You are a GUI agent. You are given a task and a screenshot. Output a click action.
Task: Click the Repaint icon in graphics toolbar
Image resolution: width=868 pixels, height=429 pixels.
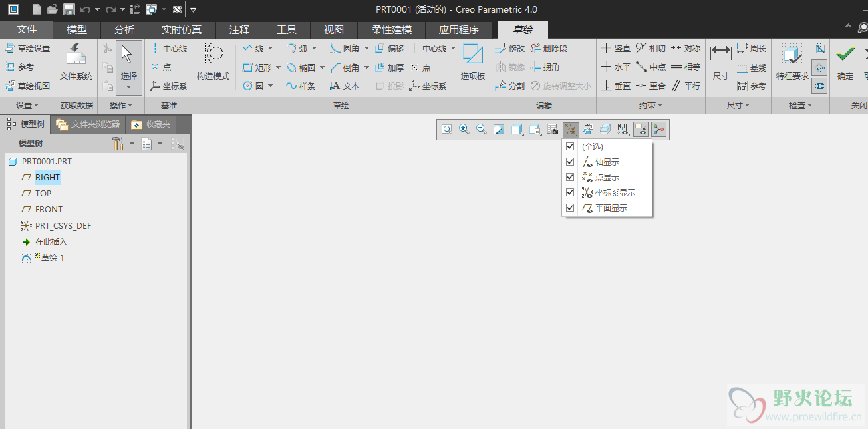tap(499, 130)
